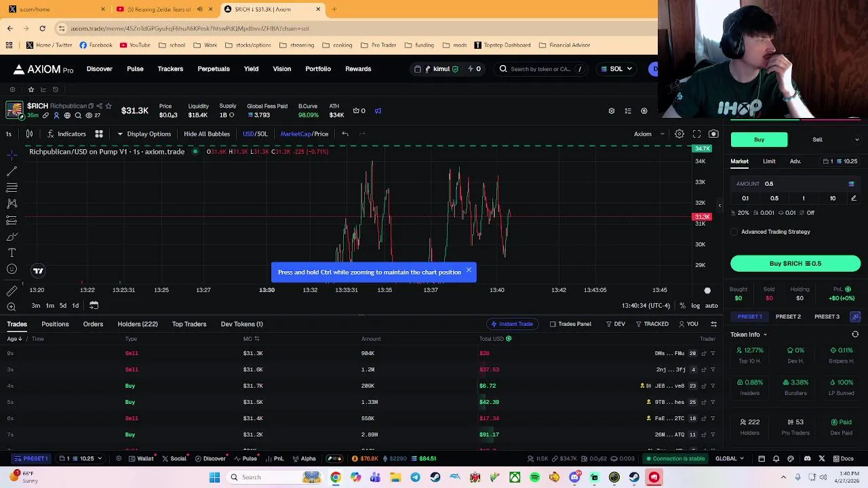
Task: Open Steam from the Windows taskbar
Action: pos(435,477)
